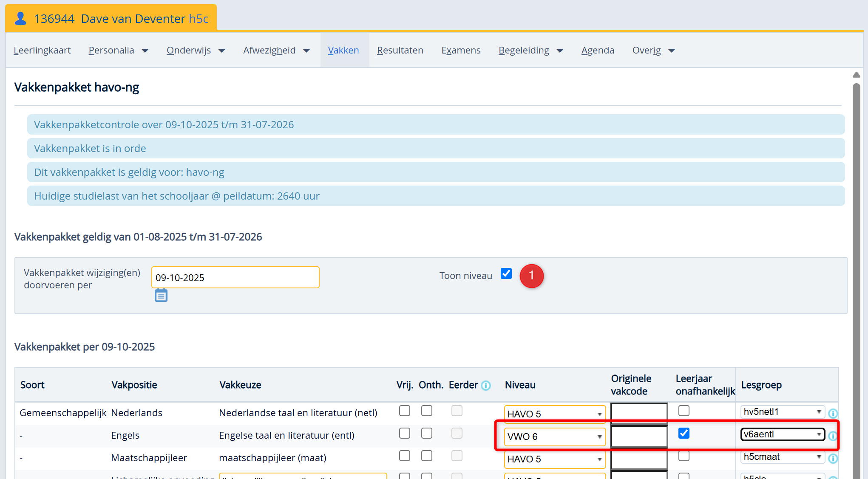
Task: Open the Examens tab
Action: (461, 51)
